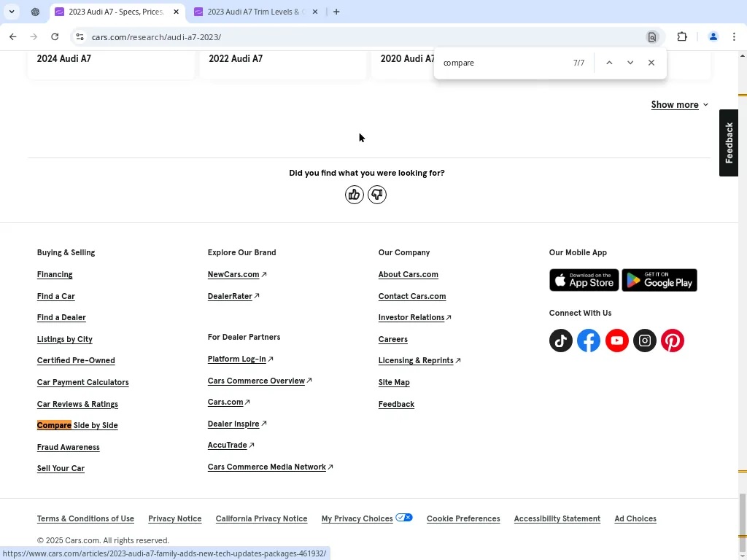Open Car Payment Calculators link

point(83,382)
